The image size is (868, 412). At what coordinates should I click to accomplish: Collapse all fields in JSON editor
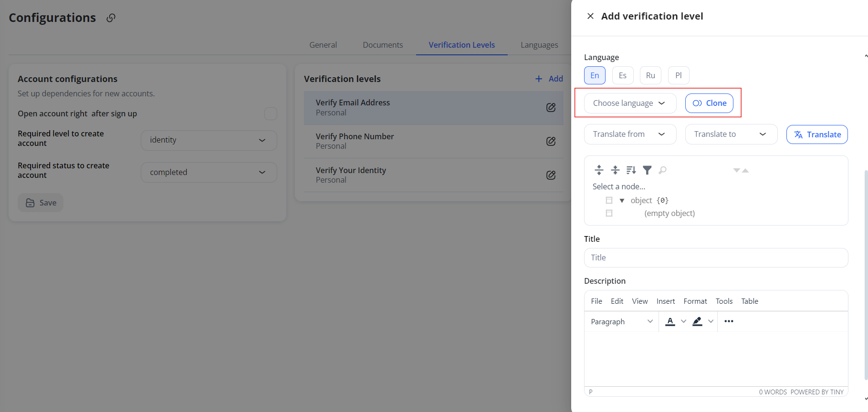615,170
